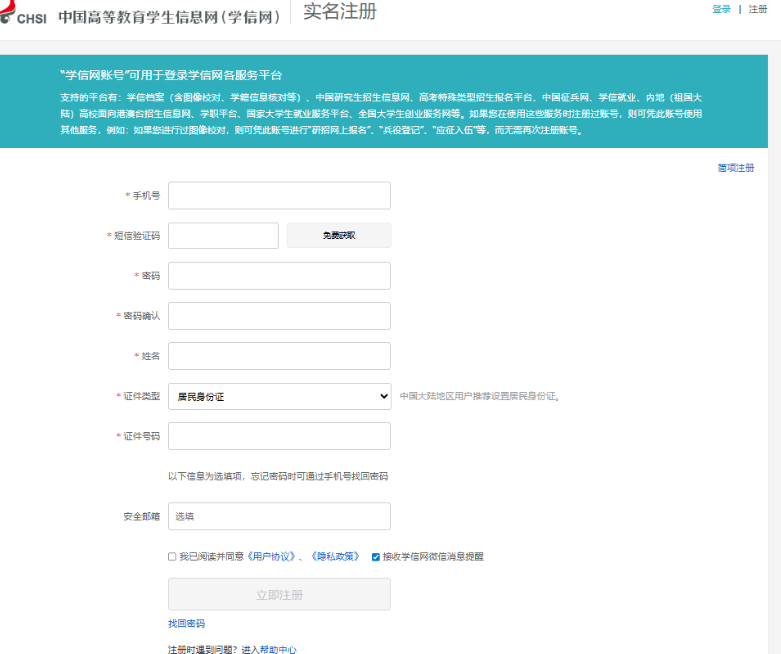Image resolution: width=781 pixels, height=654 pixels.
Task: Check the 我已阅读并同意 agreement checkbox
Action: pos(172,557)
